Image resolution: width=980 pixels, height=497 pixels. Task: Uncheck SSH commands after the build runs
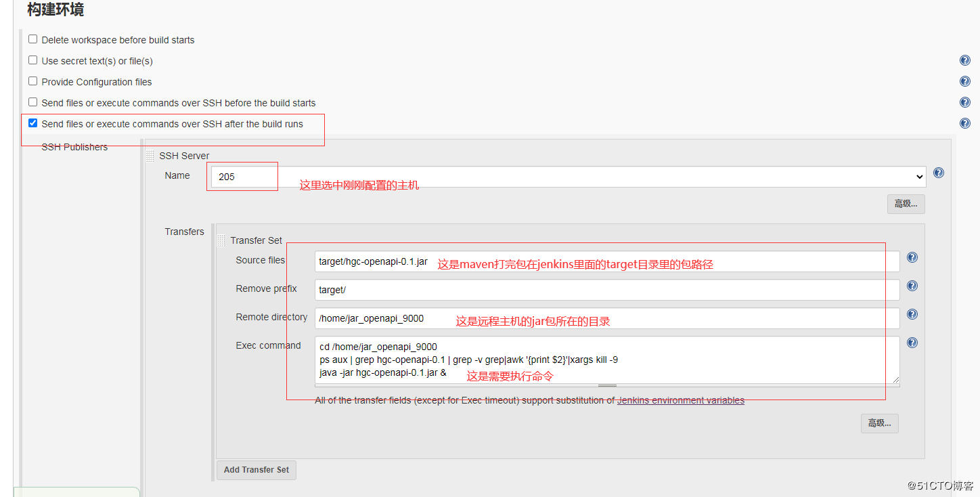(32, 123)
